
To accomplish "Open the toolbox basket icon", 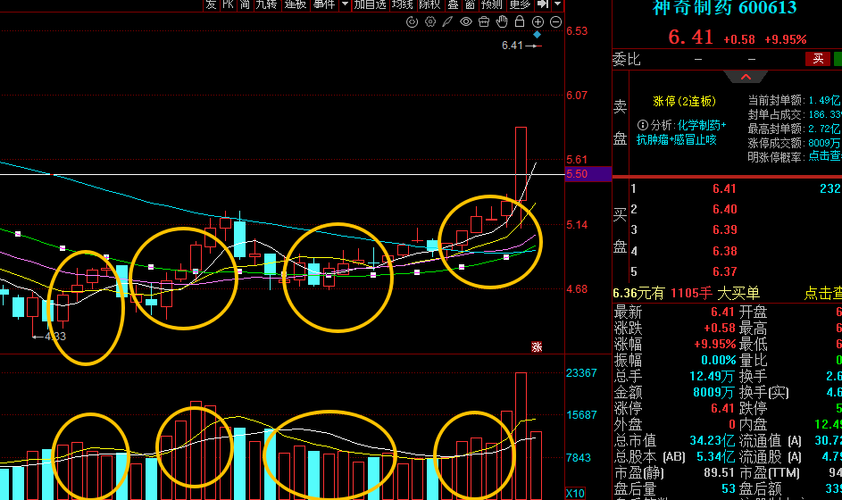I will (484, 22).
